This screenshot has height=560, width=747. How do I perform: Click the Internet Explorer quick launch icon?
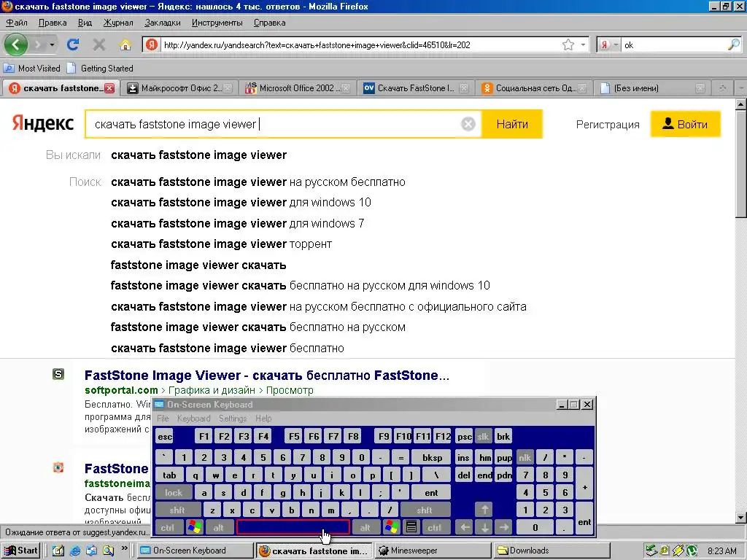coord(75,551)
